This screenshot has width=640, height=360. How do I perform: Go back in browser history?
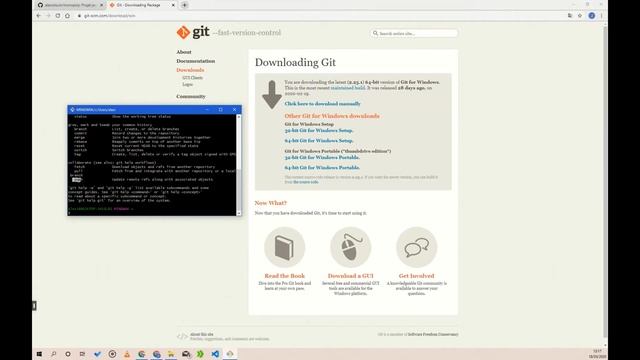point(39,16)
